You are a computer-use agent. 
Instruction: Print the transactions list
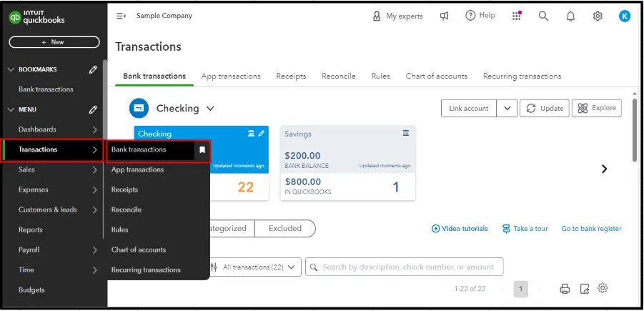click(565, 288)
